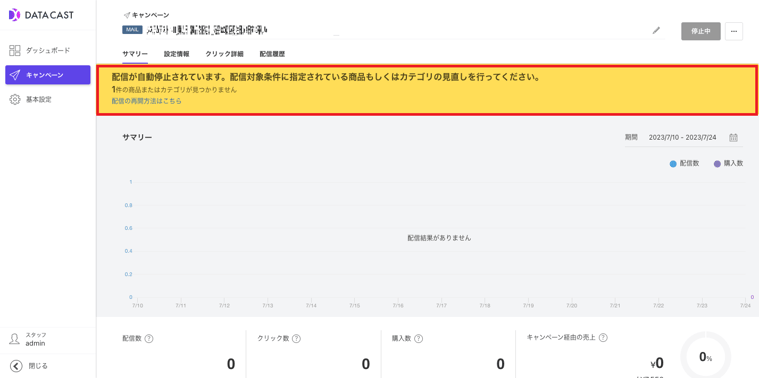Select the キャンペーン paper plane icon

tap(15, 75)
